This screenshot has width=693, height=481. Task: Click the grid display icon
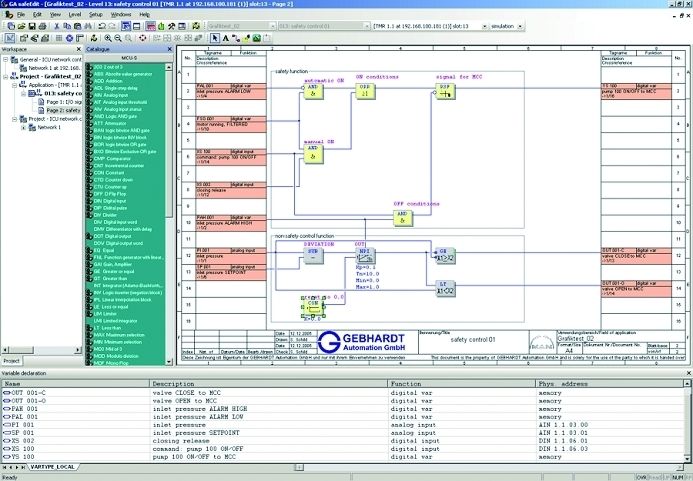click(x=59, y=38)
